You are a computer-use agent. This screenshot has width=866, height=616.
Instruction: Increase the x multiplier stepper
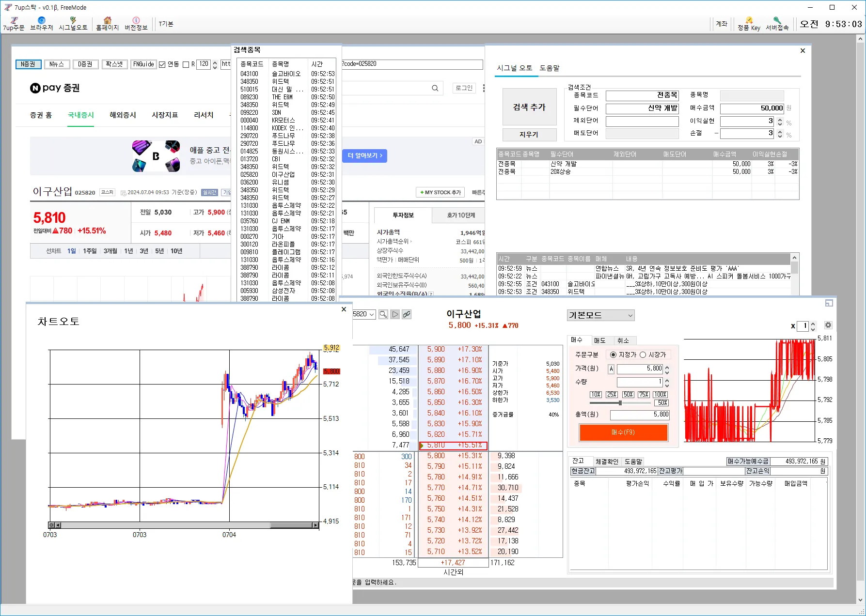[813, 323]
